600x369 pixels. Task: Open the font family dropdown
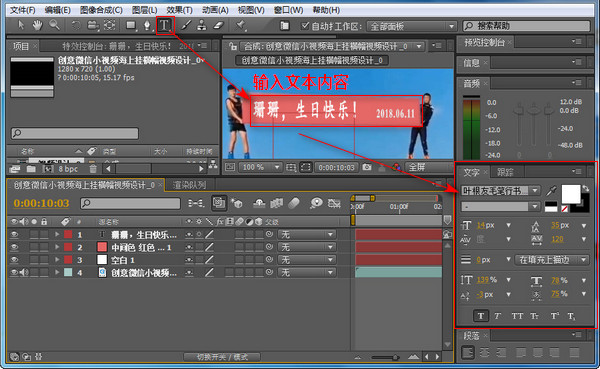coord(501,190)
